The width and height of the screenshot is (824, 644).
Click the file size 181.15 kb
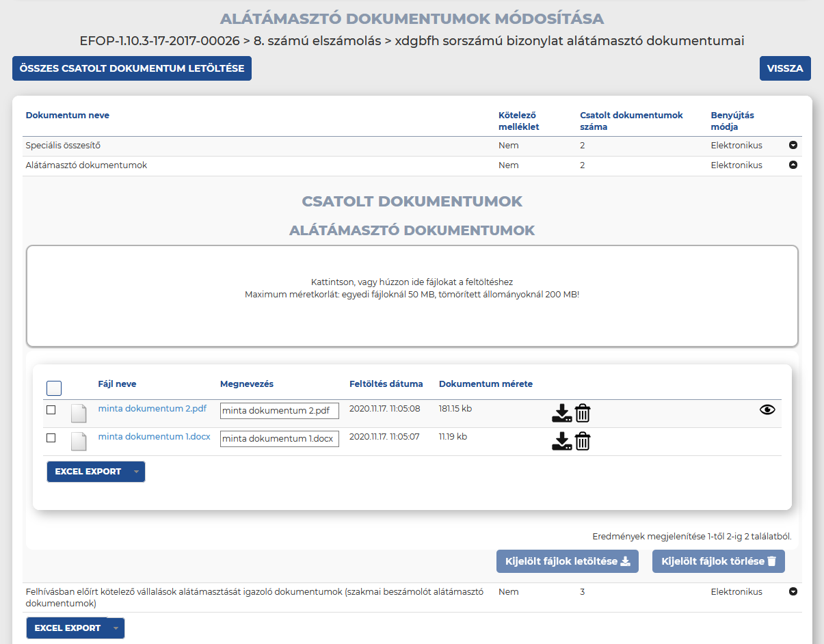click(455, 409)
